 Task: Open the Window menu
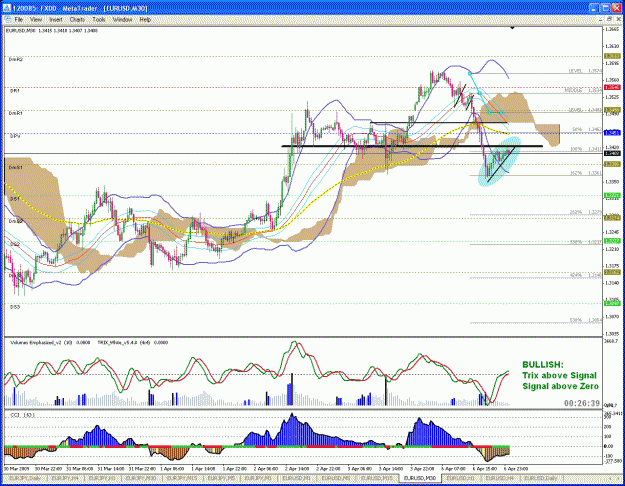click(122, 19)
